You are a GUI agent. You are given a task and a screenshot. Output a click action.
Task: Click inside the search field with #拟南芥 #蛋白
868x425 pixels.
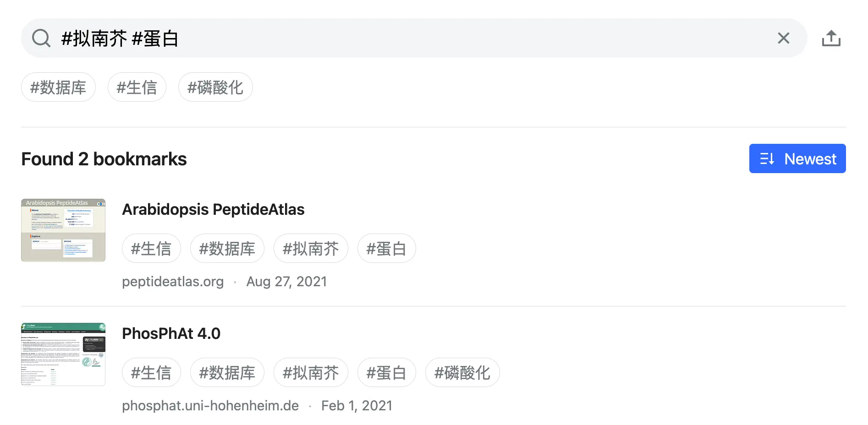point(412,38)
